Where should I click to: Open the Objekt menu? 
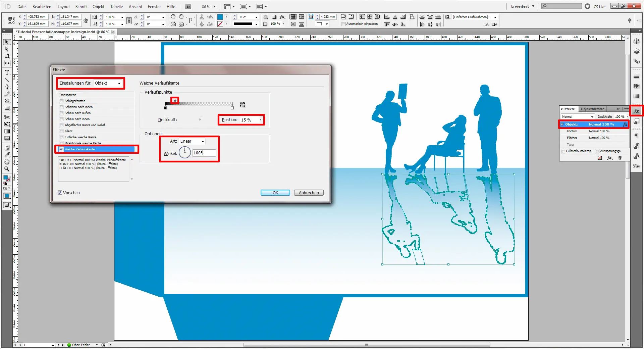pos(98,6)
